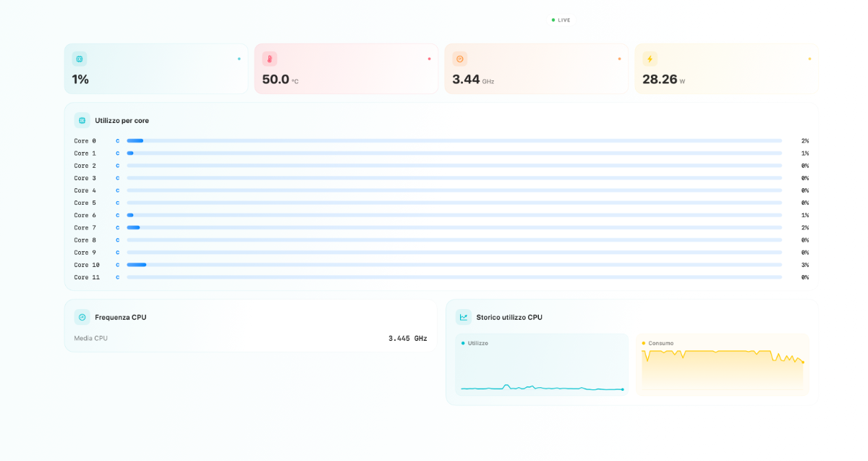The width and height of the screenshot is (868, 461).
Task: Click the C marker on the Core 5 row
Action: pyautogui.click(x=118, y=203)
